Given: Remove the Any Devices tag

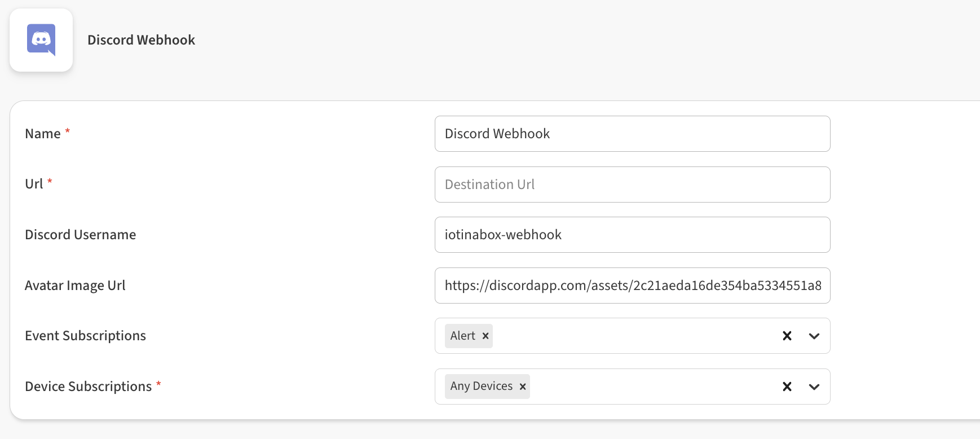Looking at the screenshot, I should [x=523, y=387].
